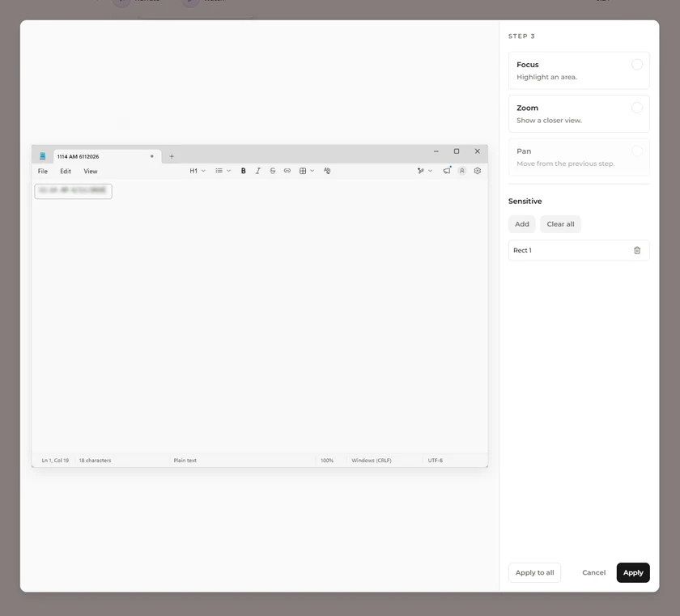Open the table insert dropdown
The image size is (680, 616).
coord(307,171)
